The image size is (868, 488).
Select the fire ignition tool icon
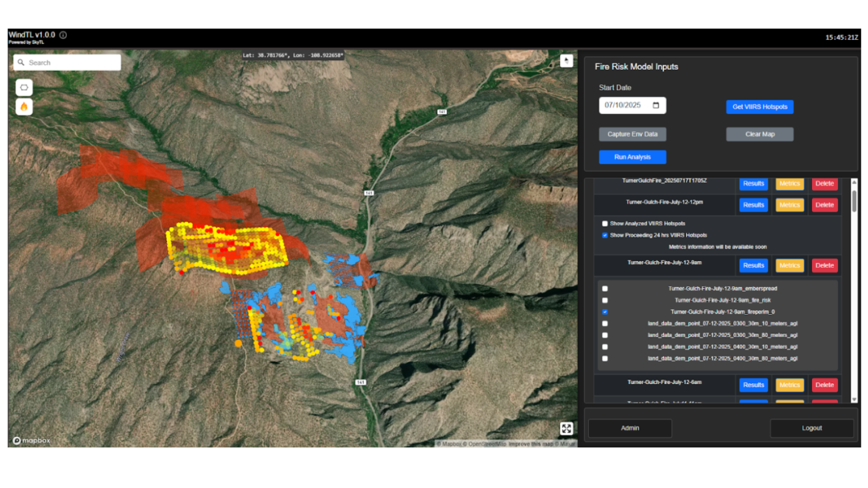(x=24, y=107)
